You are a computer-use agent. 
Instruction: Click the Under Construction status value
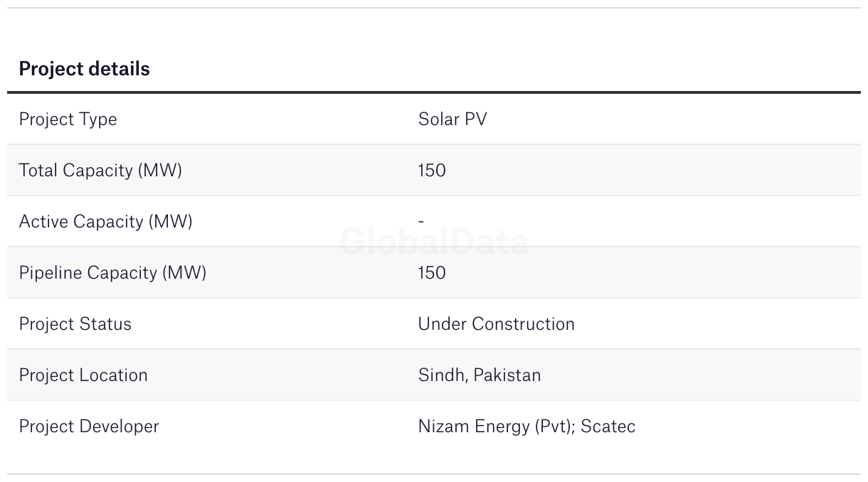pyautogui.click(x=496, y=324)
